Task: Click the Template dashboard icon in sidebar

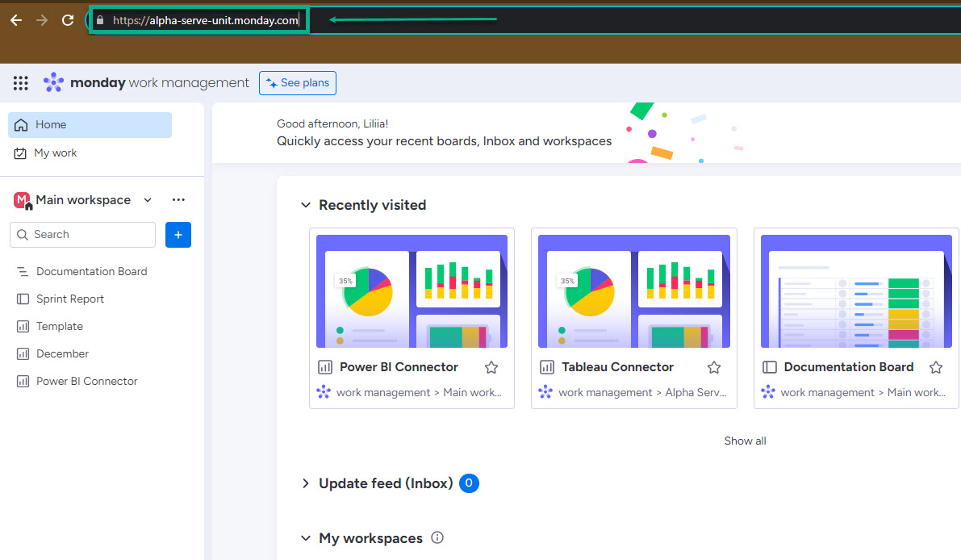Action: point(23,327)
